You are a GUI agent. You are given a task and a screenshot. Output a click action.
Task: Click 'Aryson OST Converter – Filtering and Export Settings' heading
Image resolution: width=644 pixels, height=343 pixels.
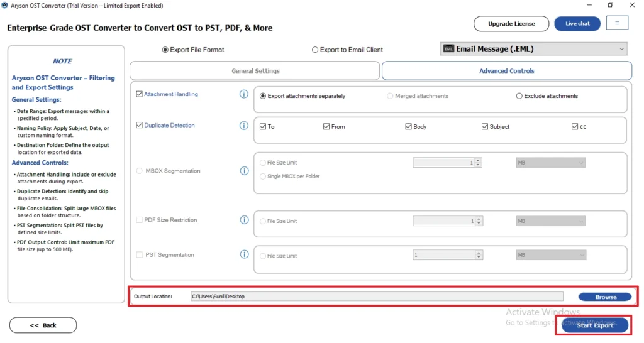tap(64, 82)
